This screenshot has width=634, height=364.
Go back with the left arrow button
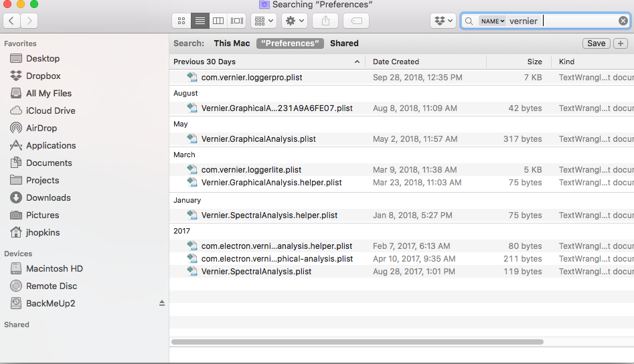(x=12, y=21)
